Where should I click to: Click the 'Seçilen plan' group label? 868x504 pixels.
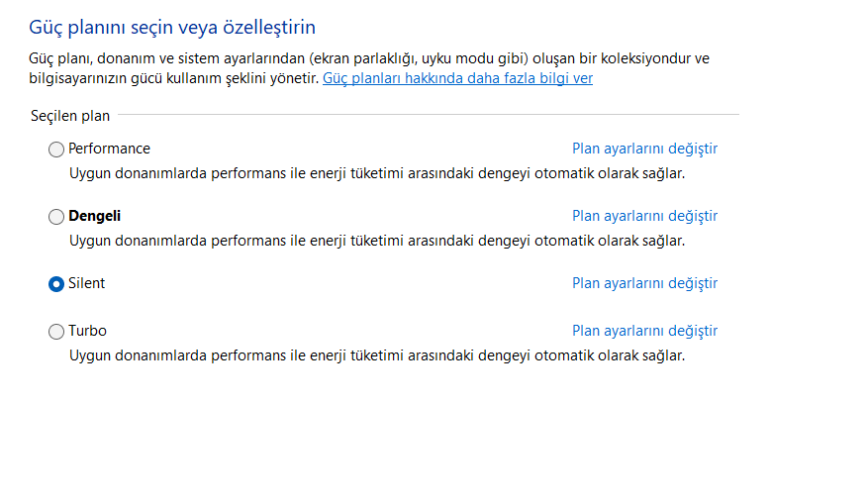tap(70, 116)
